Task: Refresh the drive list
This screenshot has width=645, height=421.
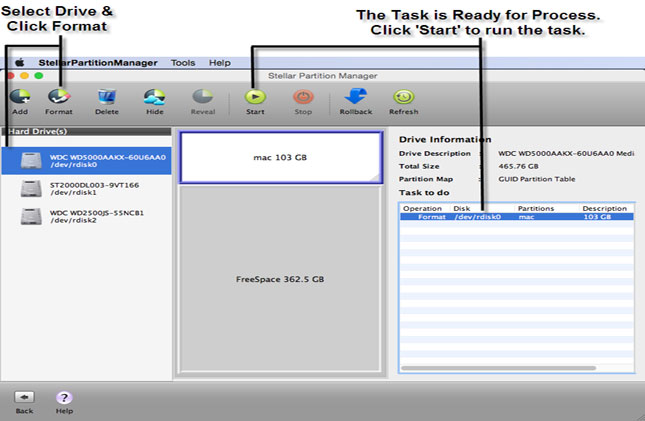Action: click(x=404, y=97)
